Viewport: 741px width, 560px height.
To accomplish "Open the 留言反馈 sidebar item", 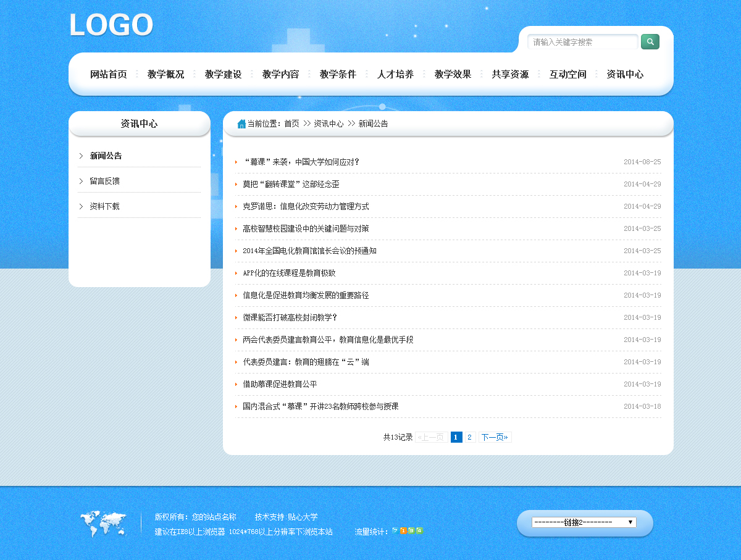I will [x=104, y=182].
